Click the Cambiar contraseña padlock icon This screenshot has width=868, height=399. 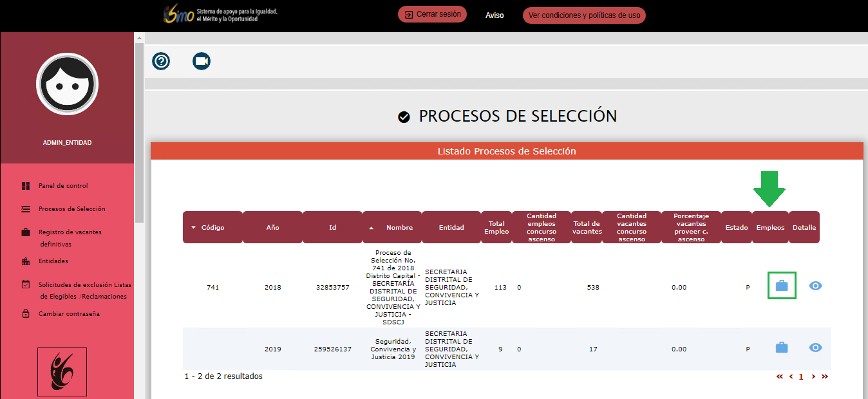pos(26,314)
